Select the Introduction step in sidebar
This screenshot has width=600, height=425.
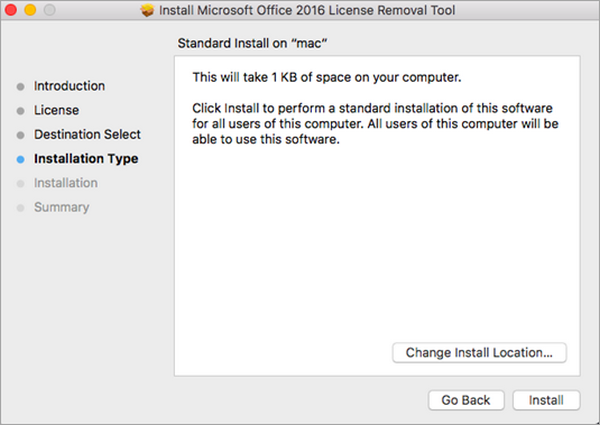69,86
